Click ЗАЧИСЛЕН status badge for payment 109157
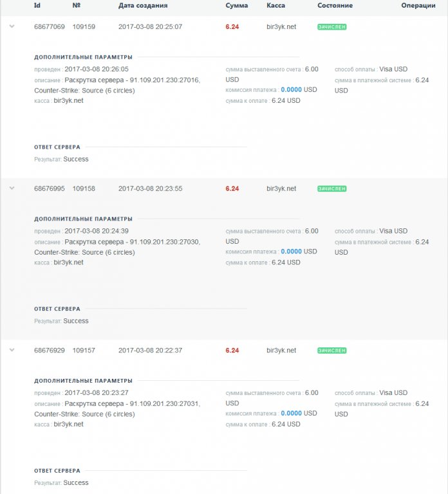 coord(331,351)
